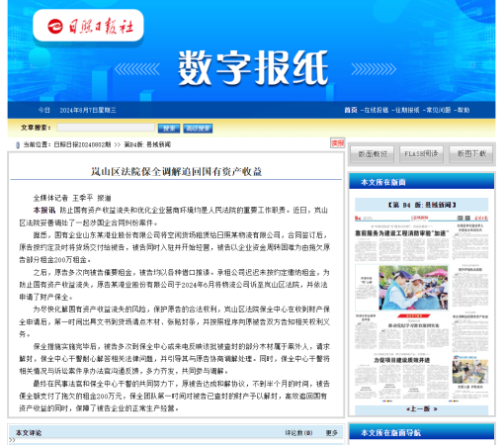Open 常见问题 in the navigation bar
Screen dimensions: 504x445
point(439,110)
